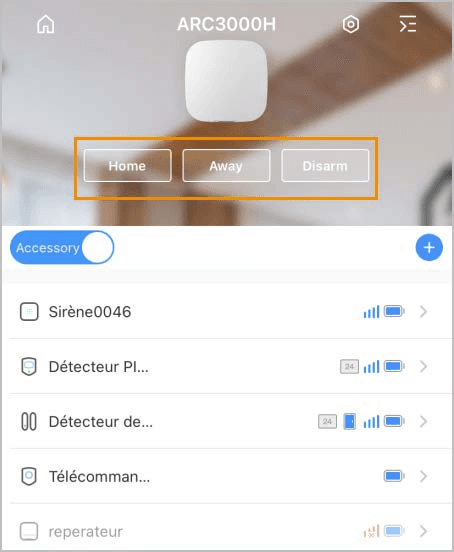The height and width of the screenshot is (552, 454).
Task: Open the Détecteur PI... entry
Action: 227,366
